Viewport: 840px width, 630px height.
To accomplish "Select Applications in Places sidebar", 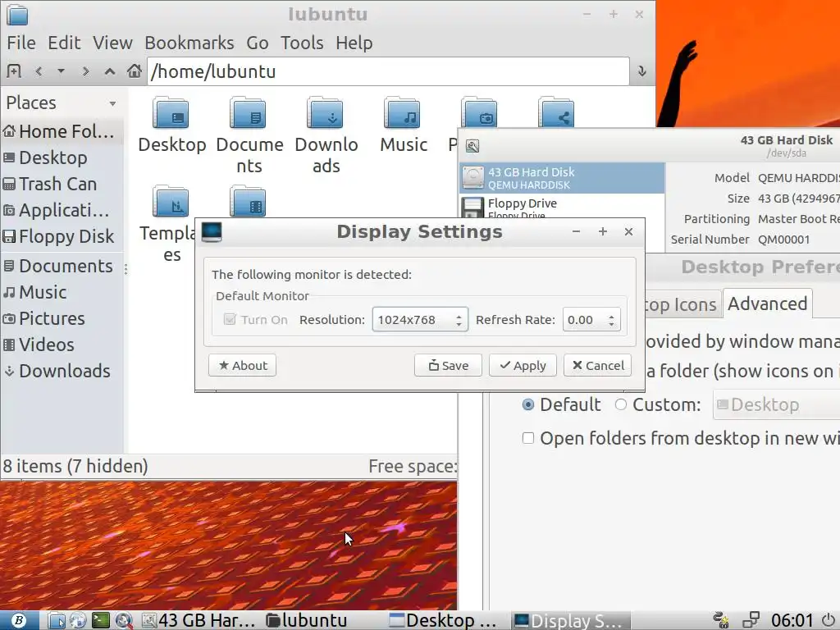I will tap(62, 210).
